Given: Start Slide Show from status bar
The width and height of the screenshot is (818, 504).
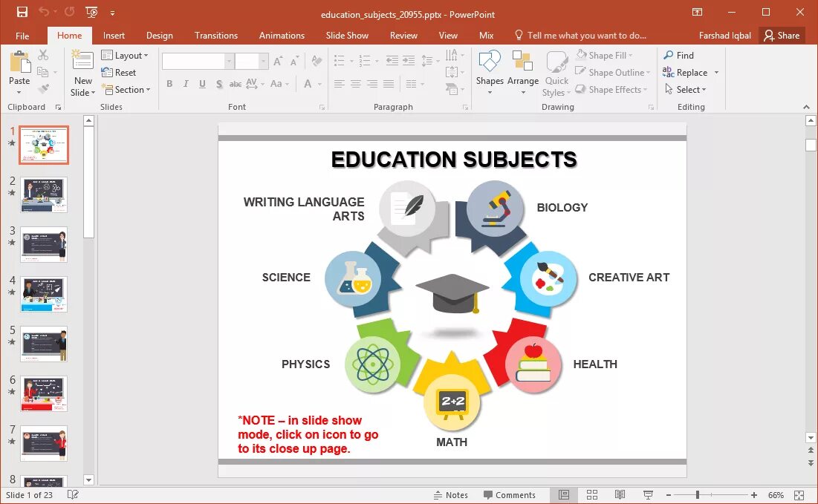Looking at the screenshot, I should [x=648, y=494].
